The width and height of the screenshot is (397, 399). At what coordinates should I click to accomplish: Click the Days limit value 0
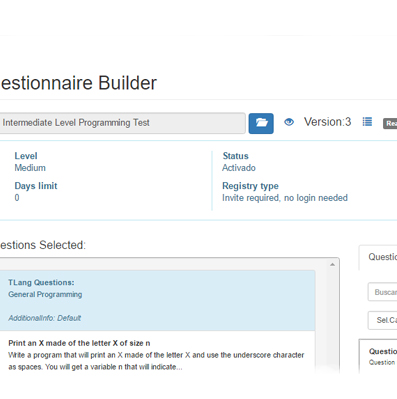17,198
